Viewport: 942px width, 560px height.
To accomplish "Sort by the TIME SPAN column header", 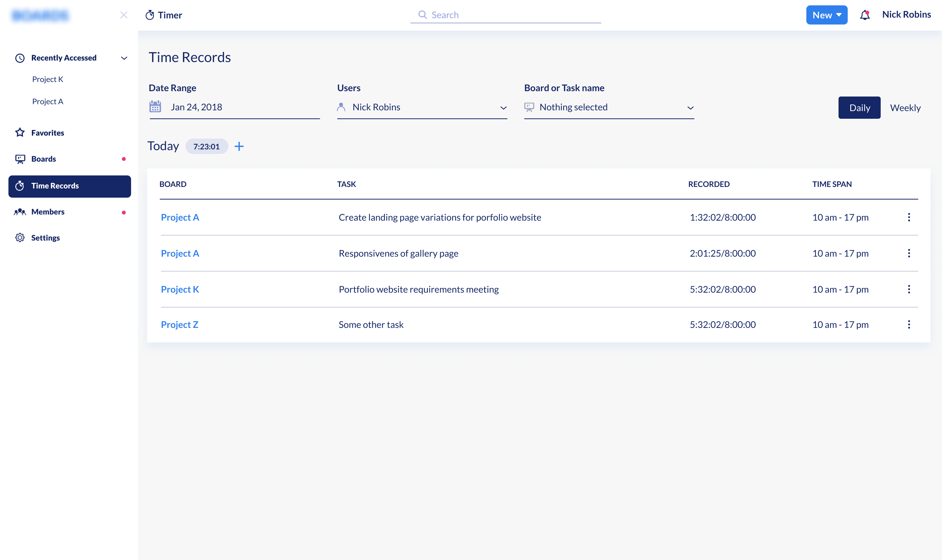I will point(832,184).
